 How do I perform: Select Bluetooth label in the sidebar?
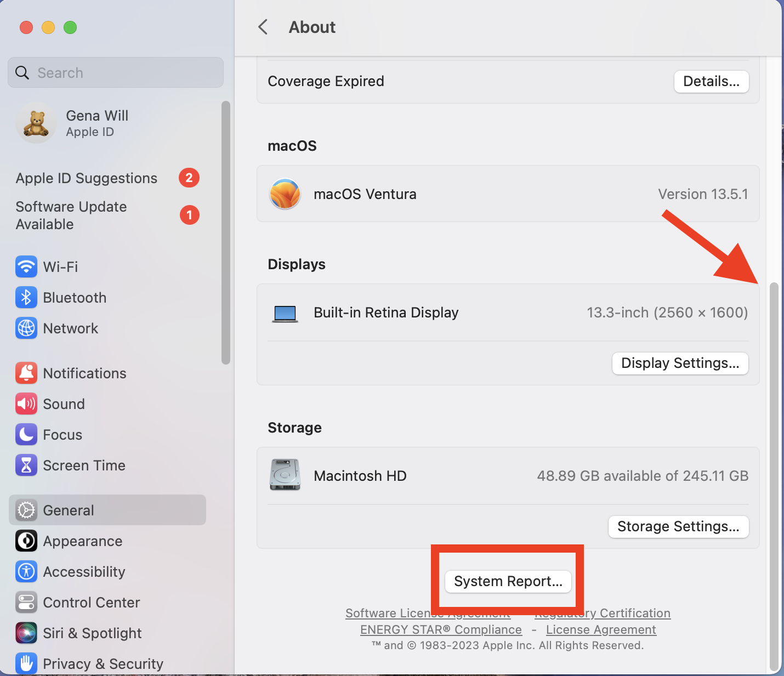[x=75, y=298]
